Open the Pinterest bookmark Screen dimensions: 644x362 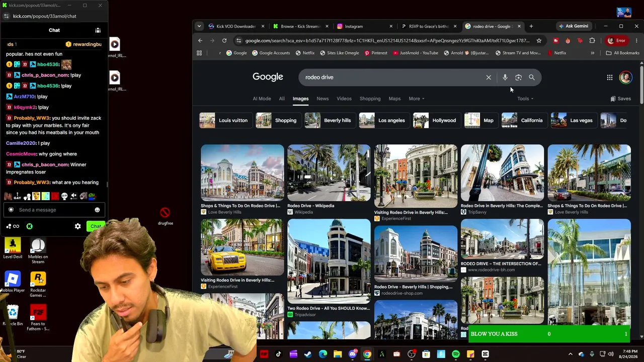pos(376,53)
